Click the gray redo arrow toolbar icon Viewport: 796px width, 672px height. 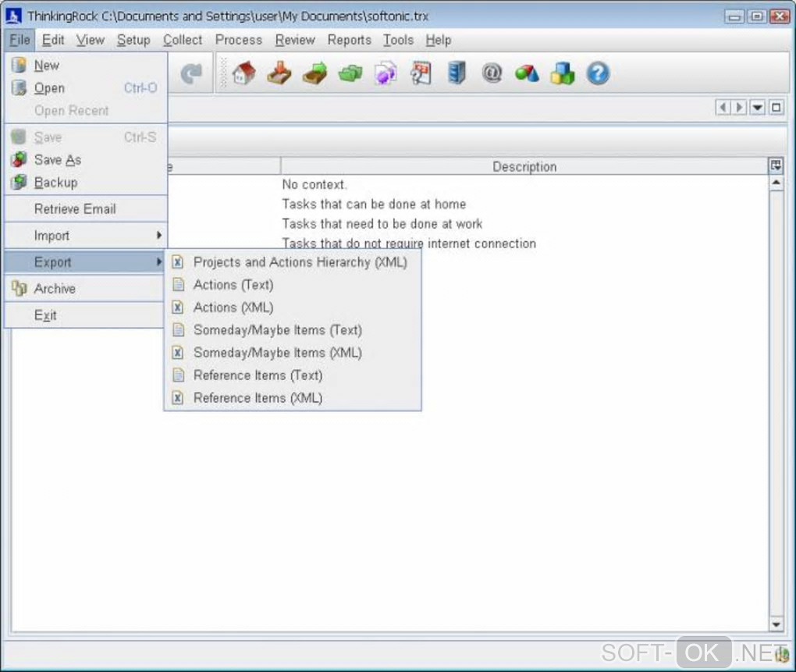click(191, 73)
